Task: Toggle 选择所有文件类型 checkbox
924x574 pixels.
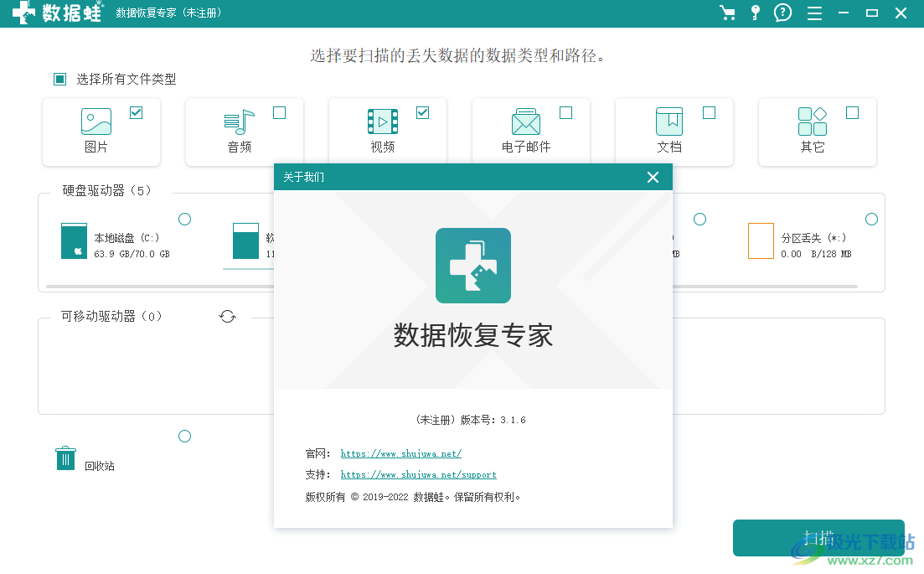Action: (x=60, y=79)
